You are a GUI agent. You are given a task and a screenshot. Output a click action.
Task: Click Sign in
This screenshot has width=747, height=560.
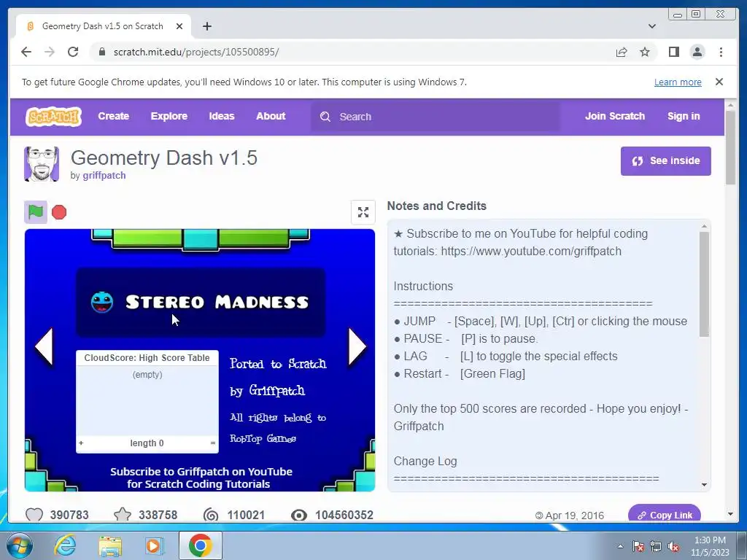click(x=684, y=116)
